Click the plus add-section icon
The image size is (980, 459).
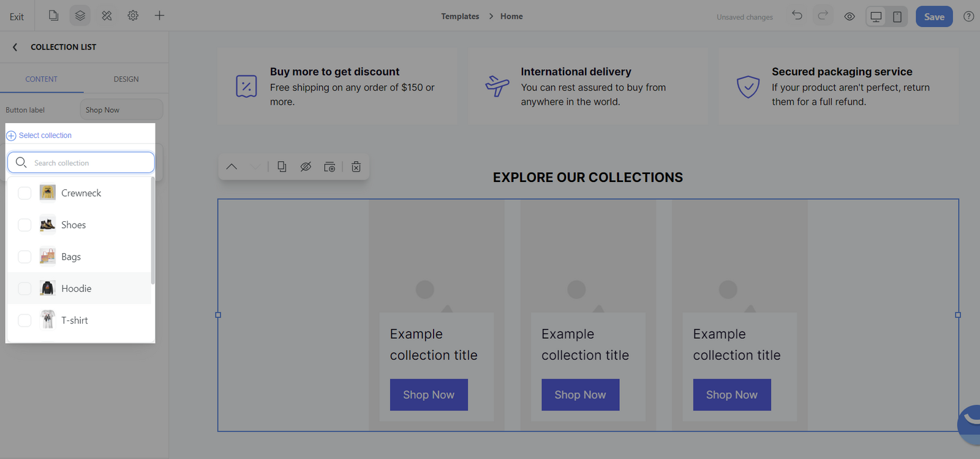(159, 16)
